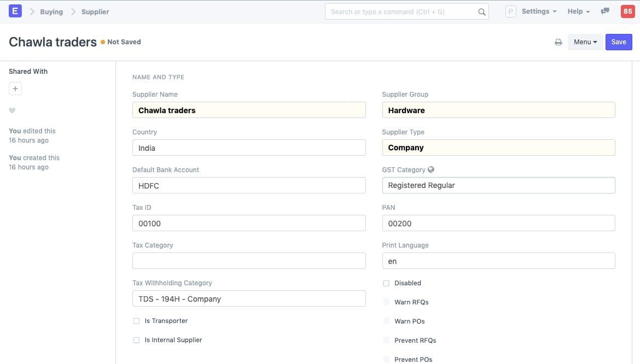
Task: Check the Disabled checkbox
Action: [386, 283]
